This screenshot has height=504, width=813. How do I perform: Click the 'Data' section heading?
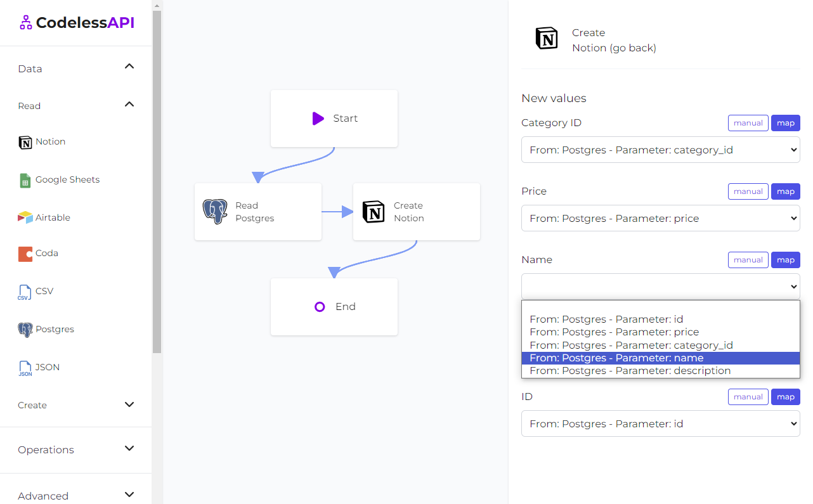click(x=30, y=68)
